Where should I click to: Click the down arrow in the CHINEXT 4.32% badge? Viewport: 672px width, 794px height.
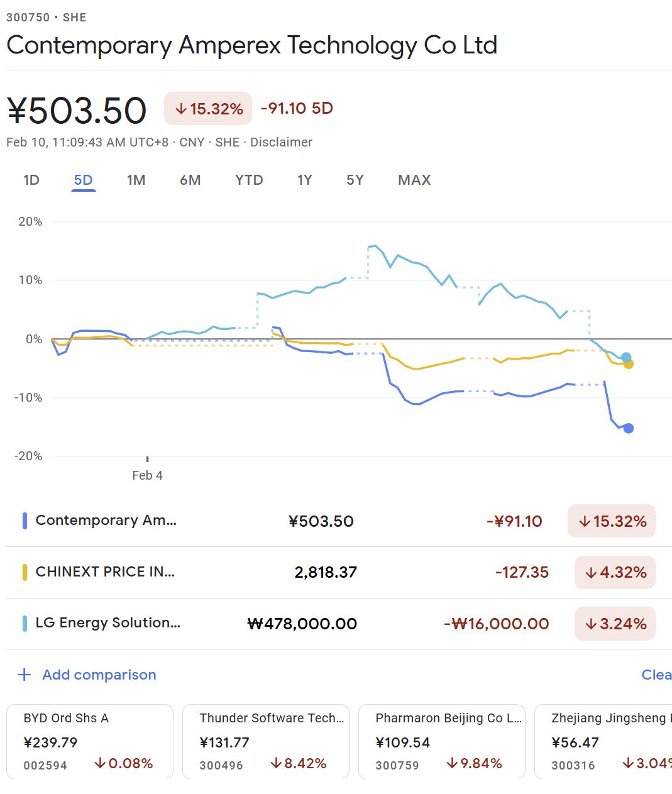point(590,573)
